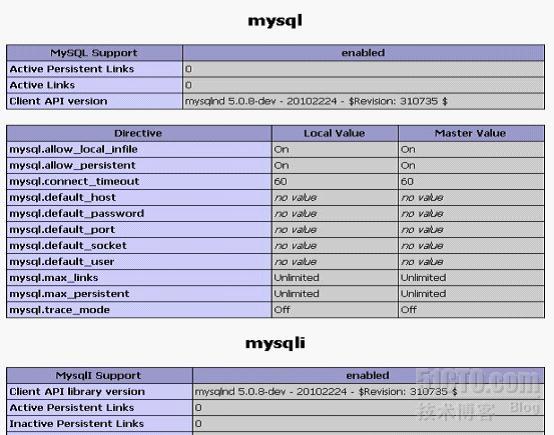Click the "Local Value" column header
Screen dimensions: 554x435
coord(335,133)
